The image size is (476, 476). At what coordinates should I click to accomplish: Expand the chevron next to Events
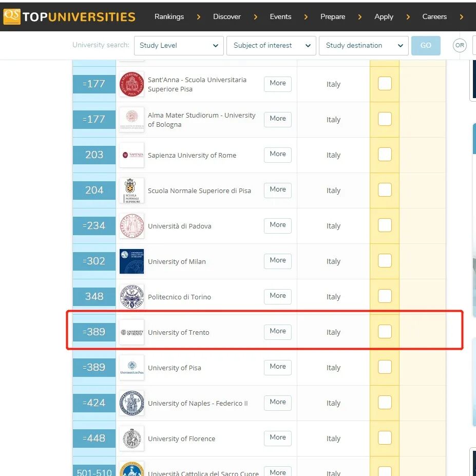pos(306,17)
